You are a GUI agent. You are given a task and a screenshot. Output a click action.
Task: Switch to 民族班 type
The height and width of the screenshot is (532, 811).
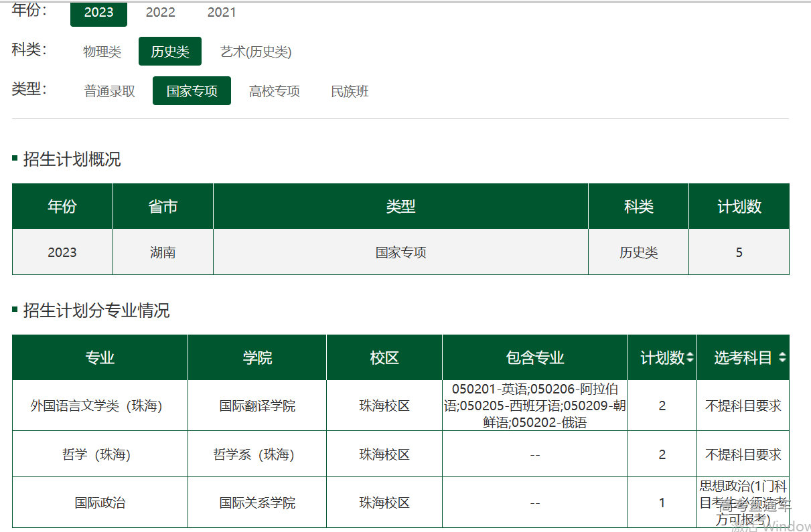pyautogui.click(x=350, y=91)
